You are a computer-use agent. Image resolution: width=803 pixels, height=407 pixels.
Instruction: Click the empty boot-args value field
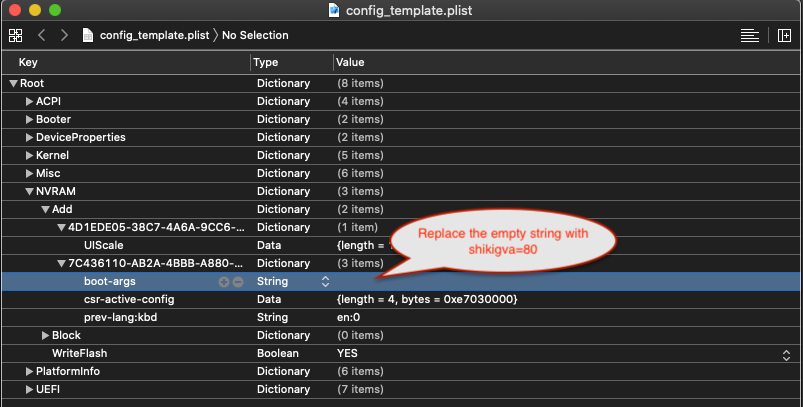click(566, 282)
